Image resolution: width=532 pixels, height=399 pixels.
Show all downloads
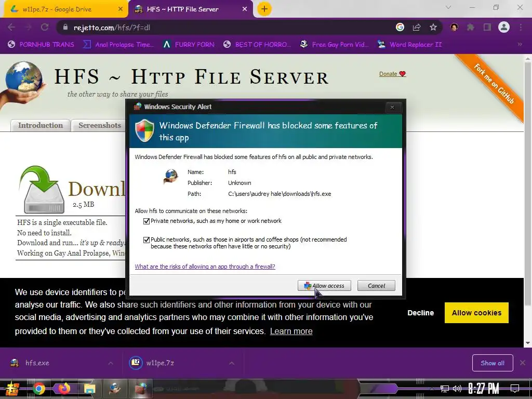[x=493, y=363]
